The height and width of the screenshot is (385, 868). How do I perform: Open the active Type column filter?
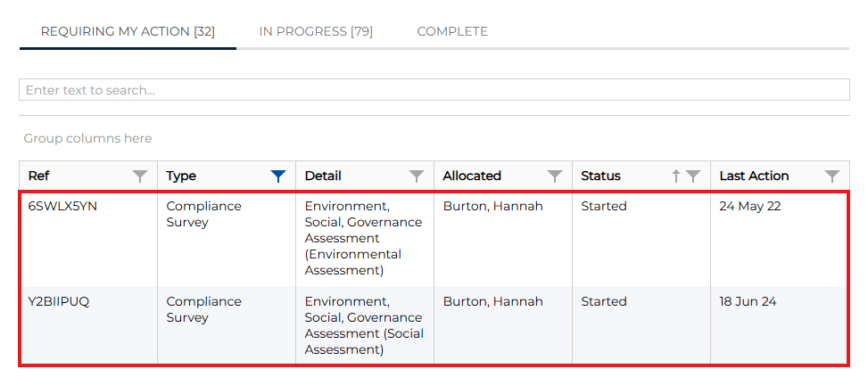click(278, 176)
